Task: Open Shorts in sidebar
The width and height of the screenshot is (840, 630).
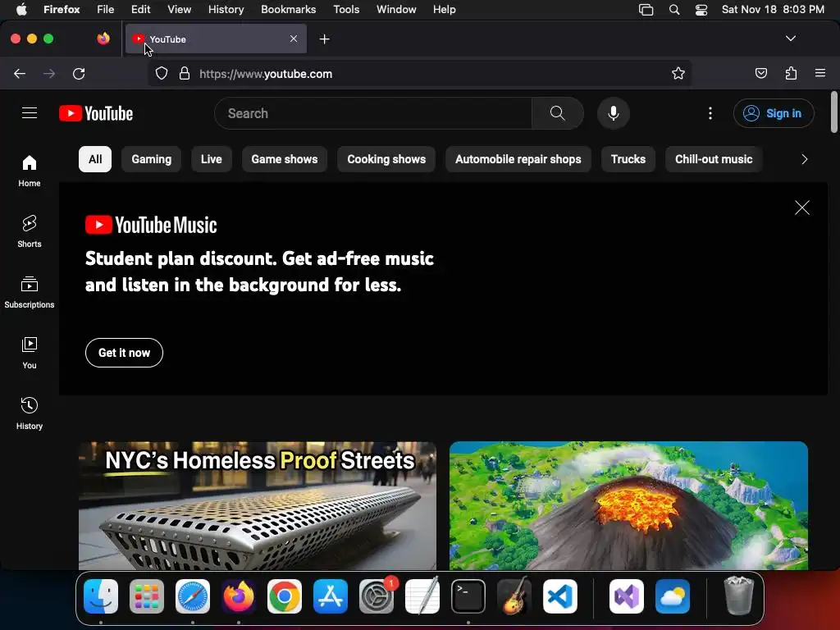Action: point(30,231)
